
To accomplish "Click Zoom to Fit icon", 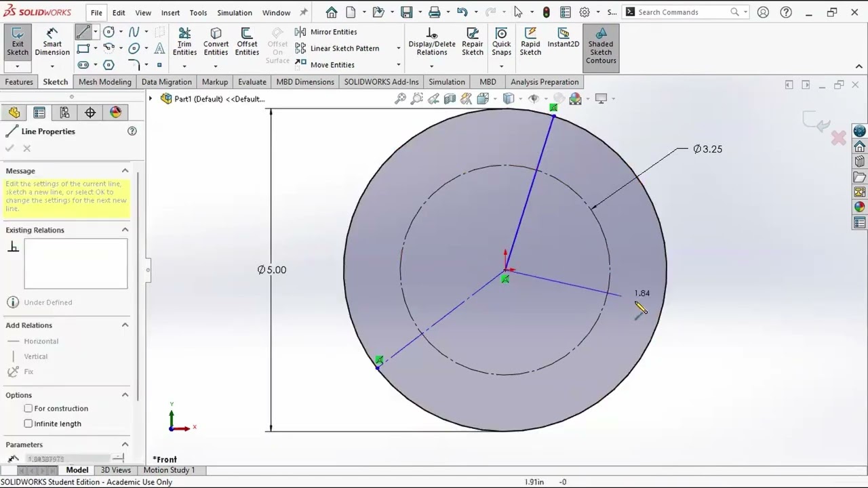I will click(x=400, y=99).
